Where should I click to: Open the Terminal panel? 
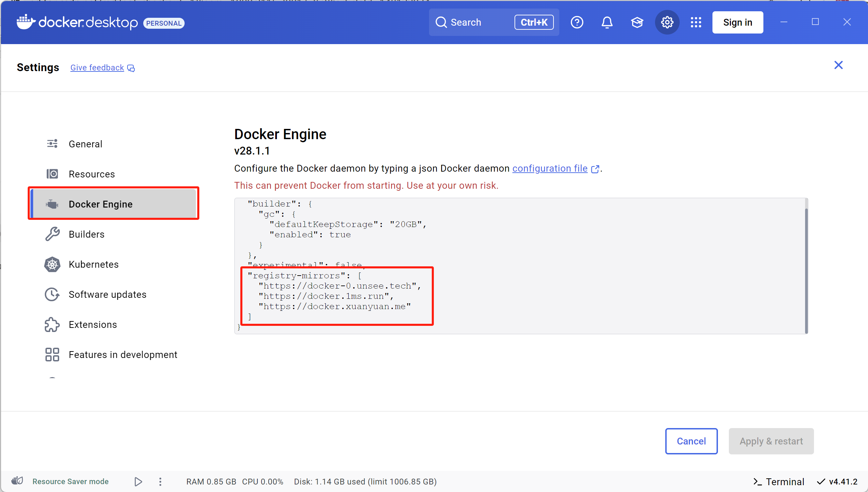pyautogui.click(x=779, y=481)
